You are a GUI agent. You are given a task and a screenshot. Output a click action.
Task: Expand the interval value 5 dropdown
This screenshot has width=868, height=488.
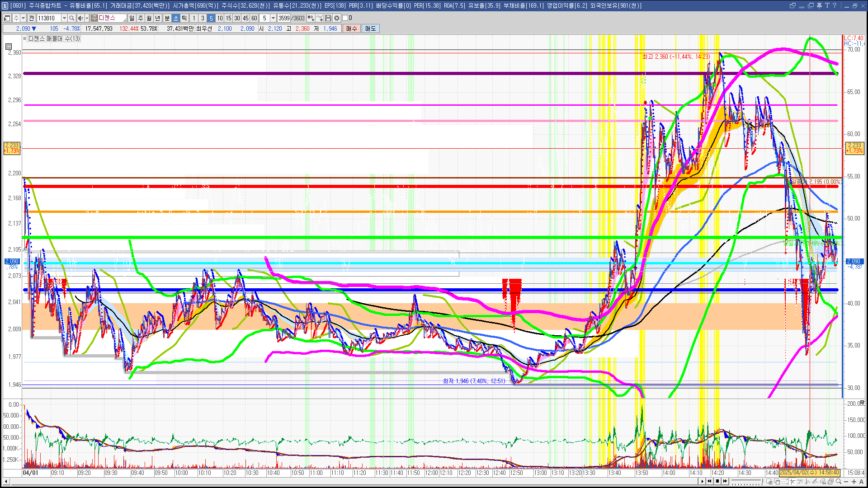point(273,18)
